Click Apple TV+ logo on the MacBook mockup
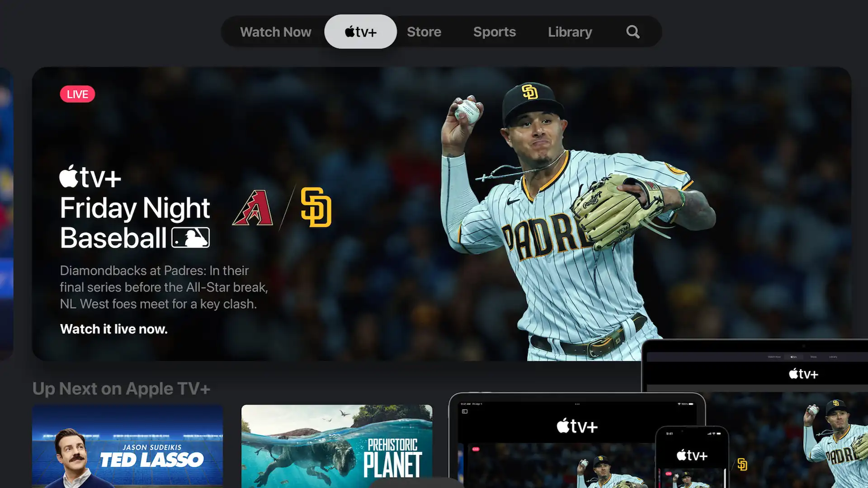 [803, 374]
